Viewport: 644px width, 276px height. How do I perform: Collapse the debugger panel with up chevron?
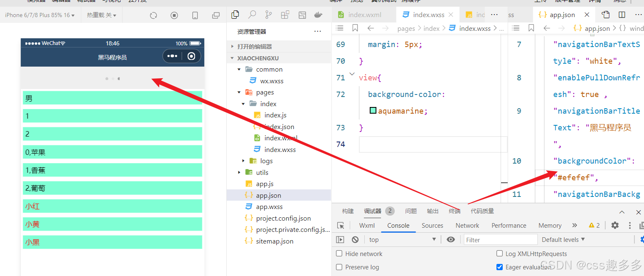pos(622,212)
